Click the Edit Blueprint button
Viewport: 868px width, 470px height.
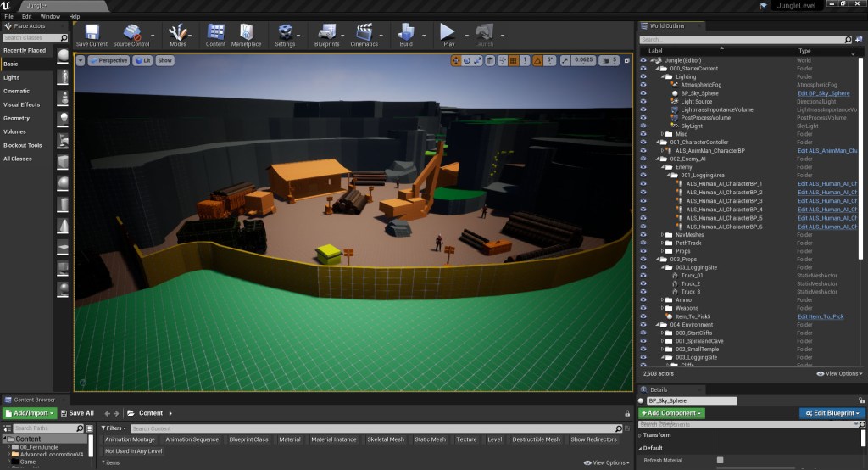(x=832, y=413)
